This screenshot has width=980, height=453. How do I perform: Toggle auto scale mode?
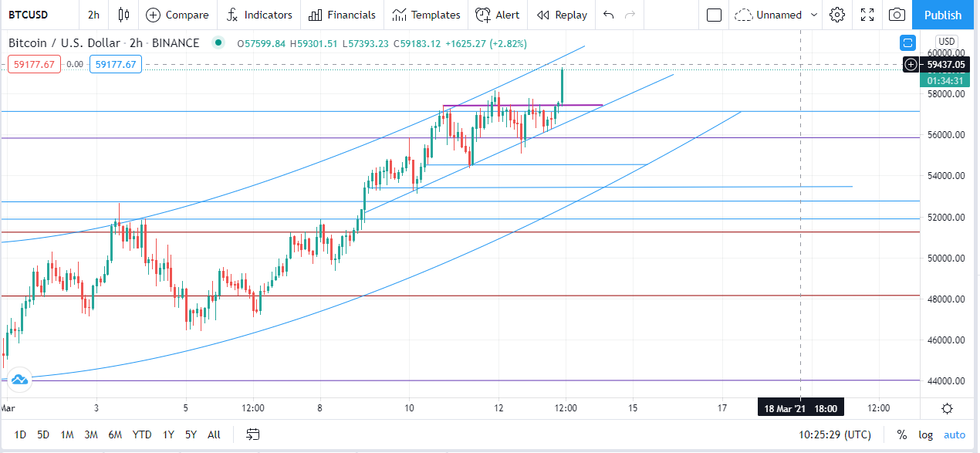pos(955,434)
